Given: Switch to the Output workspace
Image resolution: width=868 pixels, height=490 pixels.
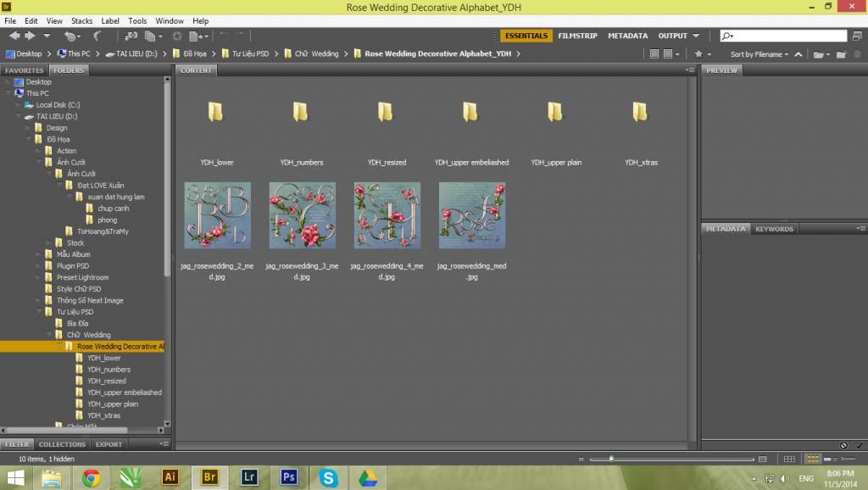Looking at the screenshot, I should (x=672, y=36).
